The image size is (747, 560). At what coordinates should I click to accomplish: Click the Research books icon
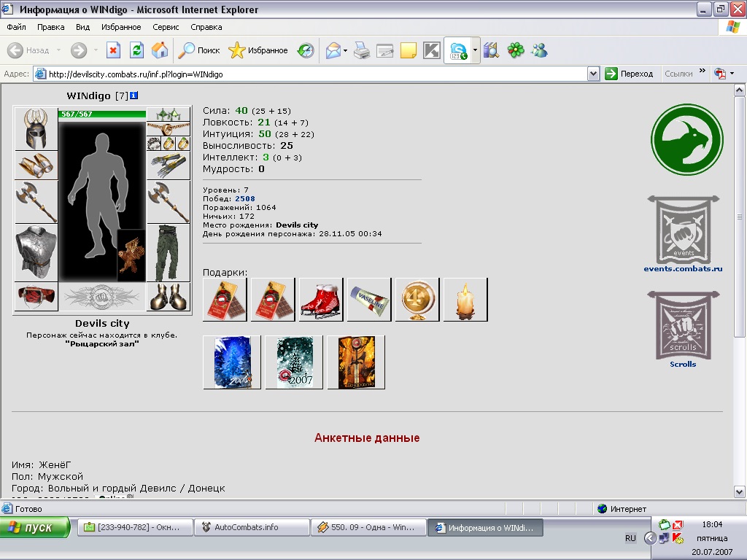(491, 50)
